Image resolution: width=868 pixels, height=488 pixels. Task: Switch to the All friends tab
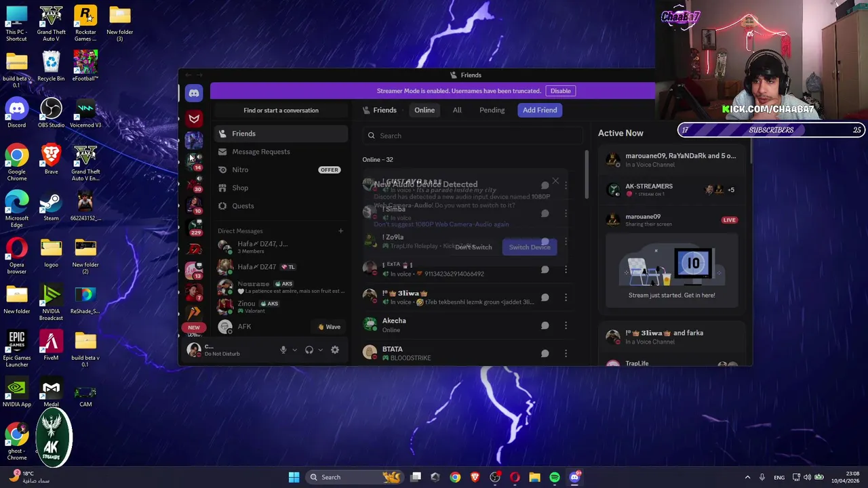(x=457, y=110)
